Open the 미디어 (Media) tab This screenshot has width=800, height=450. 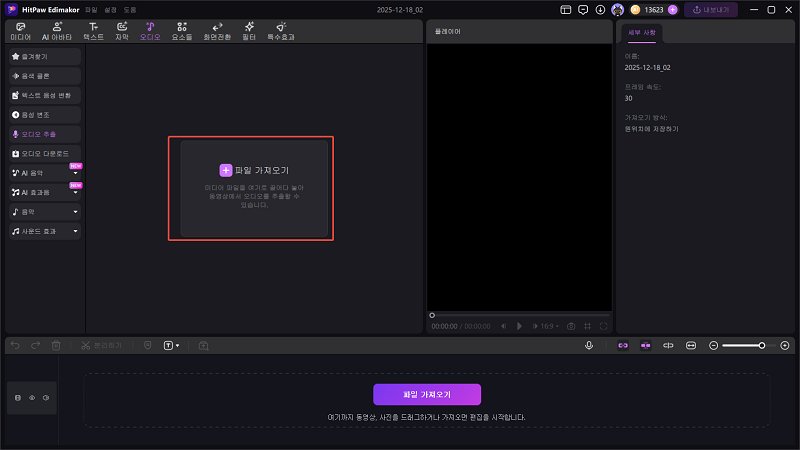(x=20, y=31)
